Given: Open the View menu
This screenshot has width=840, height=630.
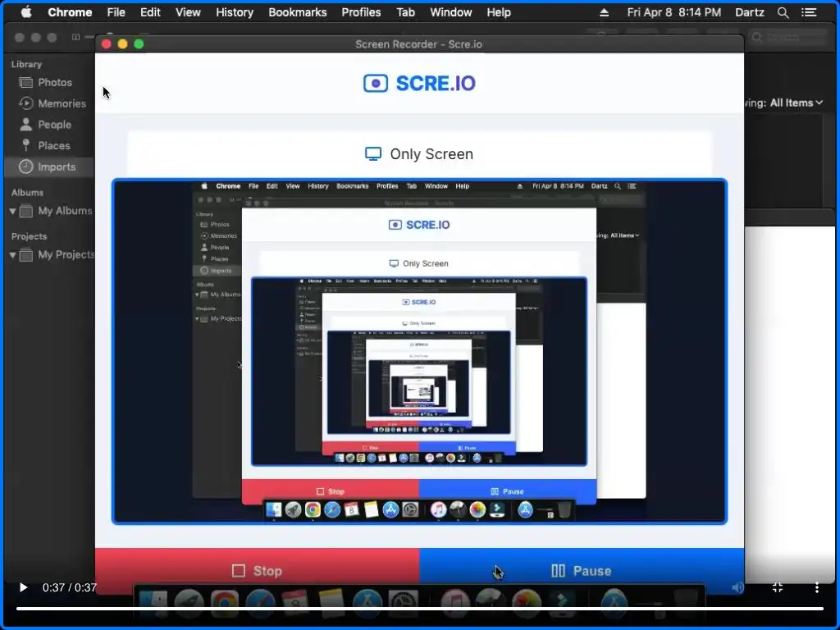Looking at the screenshot, I should [188, 11].
